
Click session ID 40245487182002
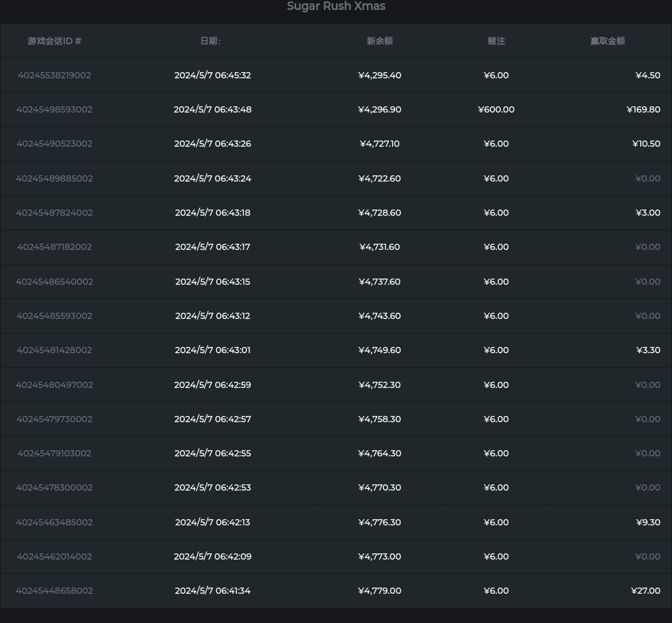pos(54,247)
